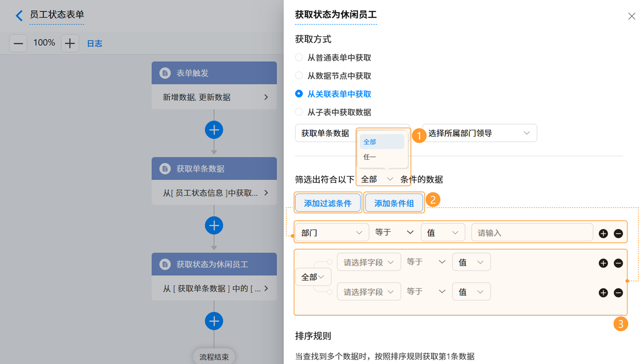Click the 表单触发 node document icon
Screen dimensions: 643x364
coord(165,73)
